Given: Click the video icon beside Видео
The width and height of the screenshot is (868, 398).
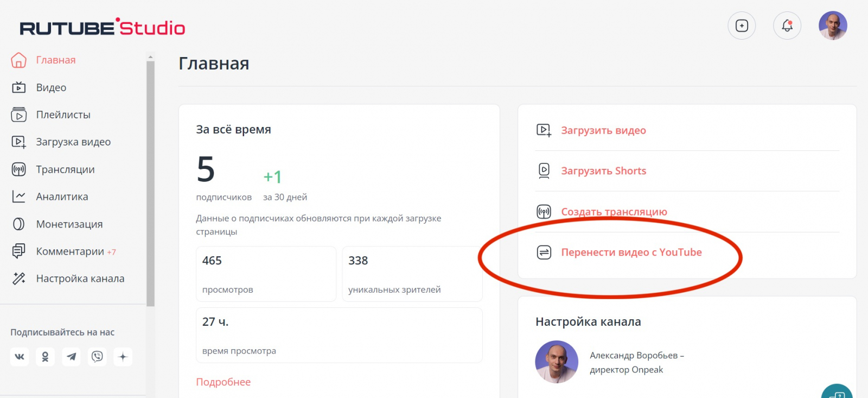Looking at the screenshot, I should point(18,87).
